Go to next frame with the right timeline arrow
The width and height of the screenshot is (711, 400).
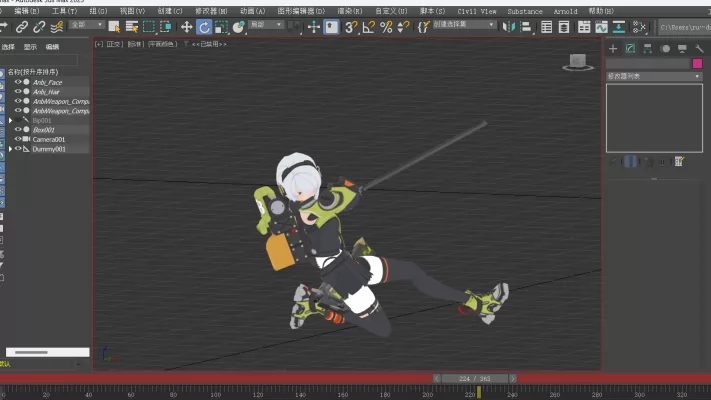tap(512, 378)
